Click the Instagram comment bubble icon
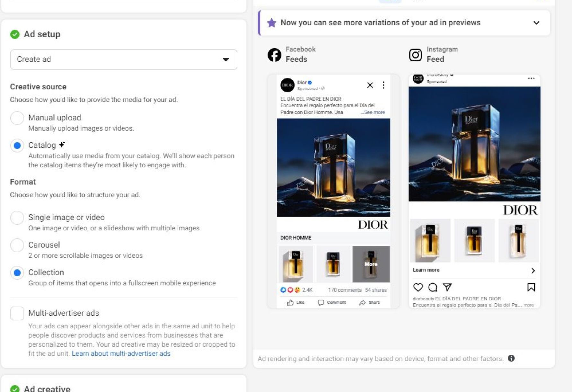Viewport: 572px width, 392px height. tap(433, 287)
